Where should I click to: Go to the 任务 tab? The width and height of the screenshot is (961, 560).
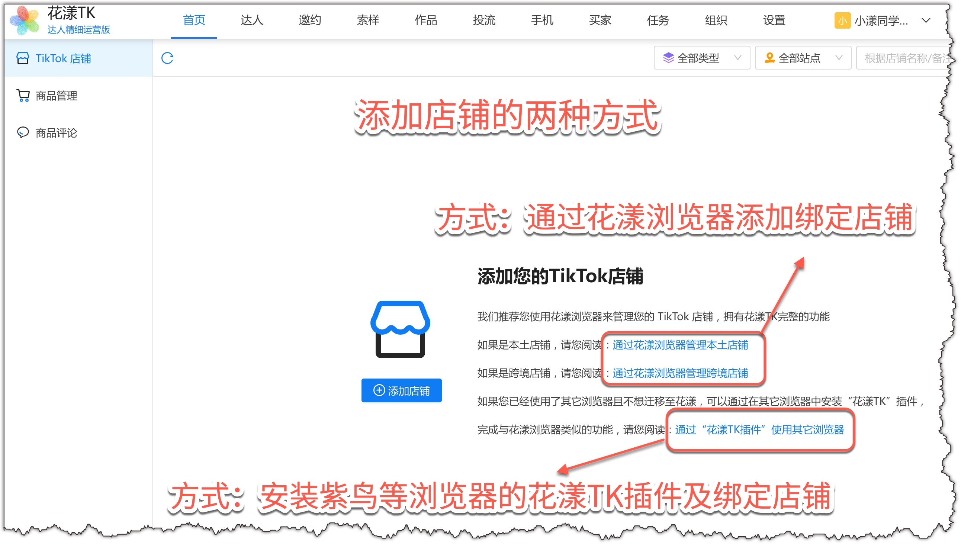point(658,20)
